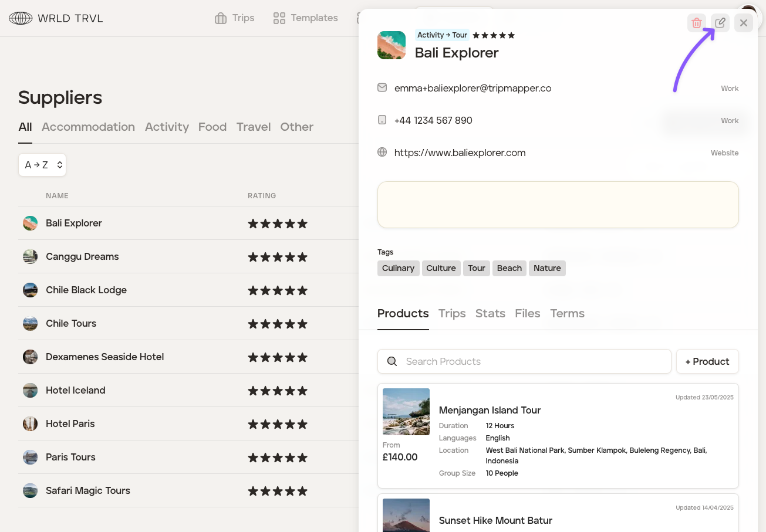
Task: Select the Activity filter tab
Action: pos(167,127)
